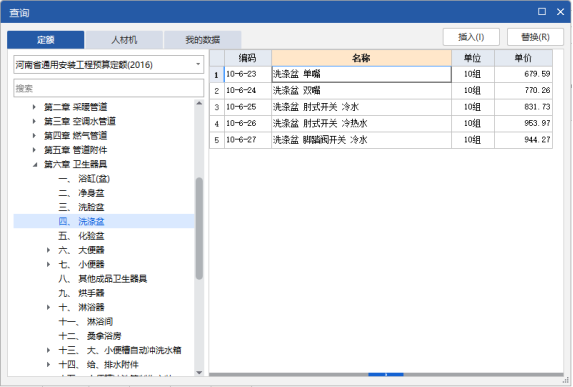The height and width of the screenshot is (387, 573).
Task: Select tree item 一、浴缸(盆)
Action: 84,179
